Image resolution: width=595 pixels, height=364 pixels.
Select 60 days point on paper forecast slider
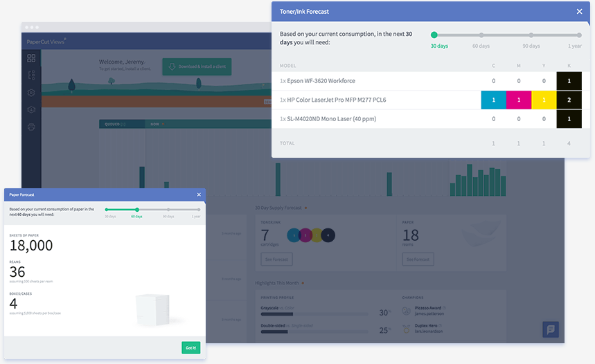[x=137, y=209]
